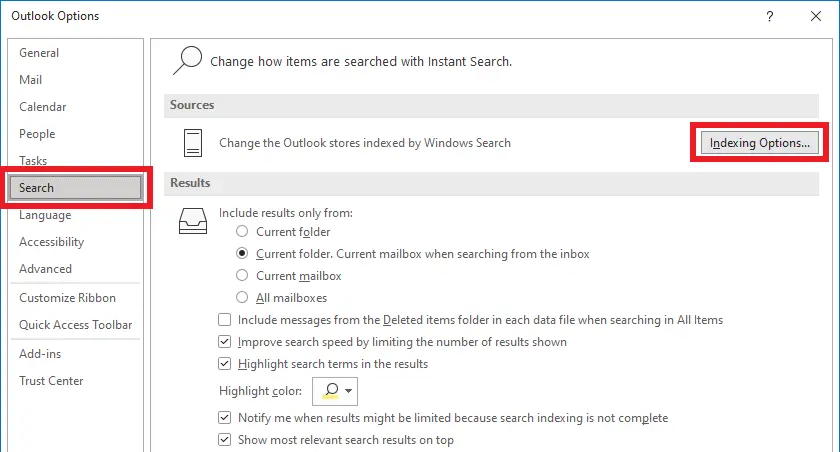Toggle Show most relevant results on top
Viewport: 840px width, 452px height.
(225, 440)
